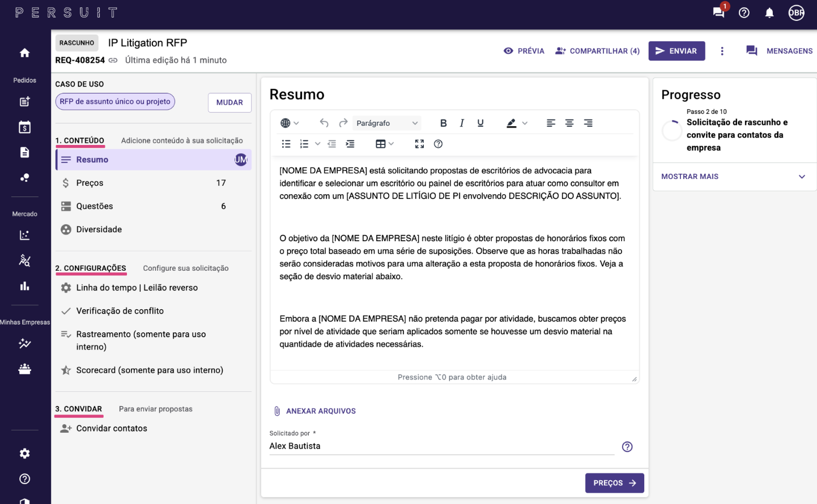Viewport: 817px width, 504px height.
Task: Open COMPARTILHAR (4) sharing options
Action: tap(597, 51)
